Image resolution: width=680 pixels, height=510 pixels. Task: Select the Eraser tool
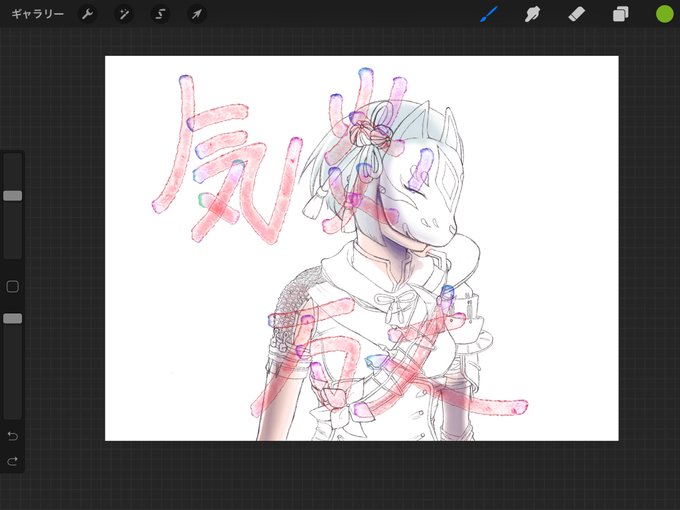(577, 14)
